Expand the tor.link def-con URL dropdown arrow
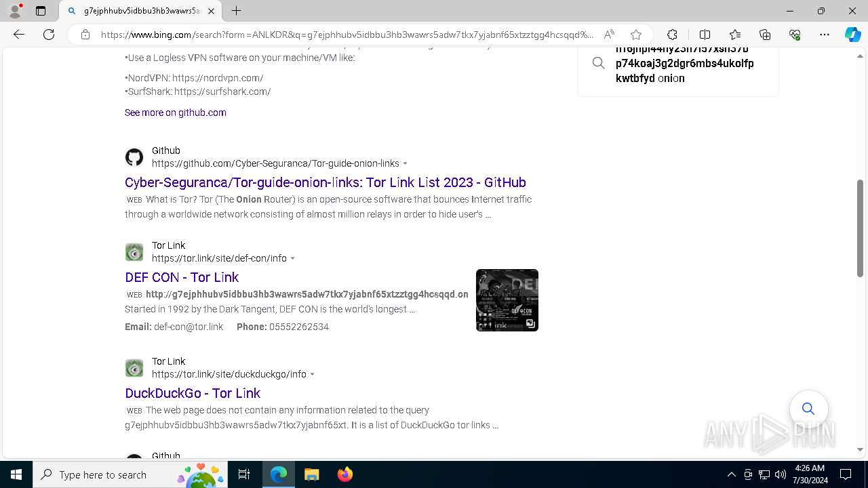The width and height of the screenshot is (868, 488). click(293, 258)
